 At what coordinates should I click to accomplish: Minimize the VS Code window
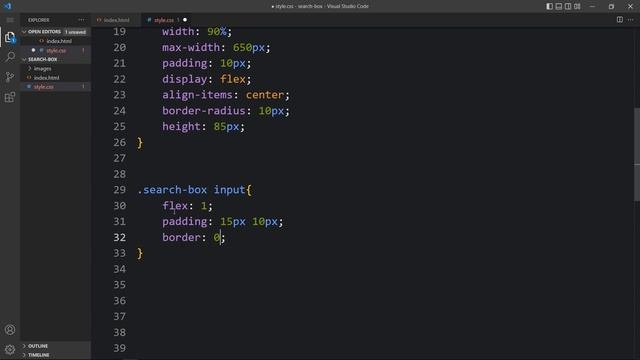tap(592, 6)
